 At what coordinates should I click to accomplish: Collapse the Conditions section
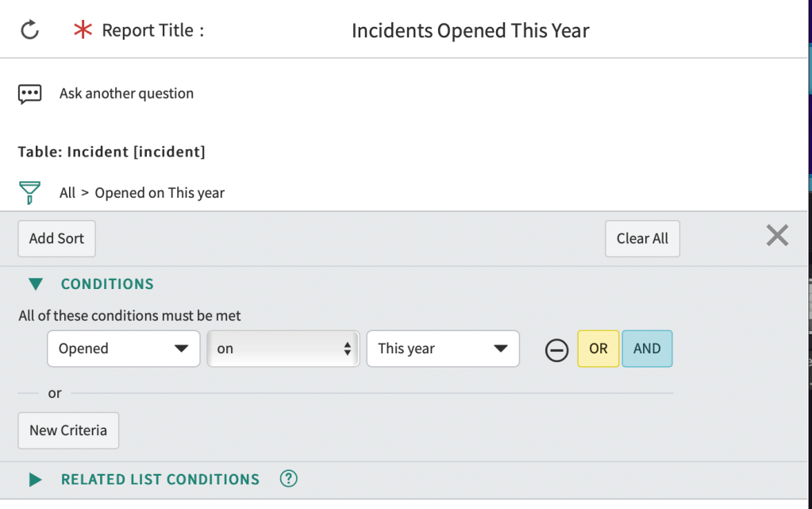point(35,283)
